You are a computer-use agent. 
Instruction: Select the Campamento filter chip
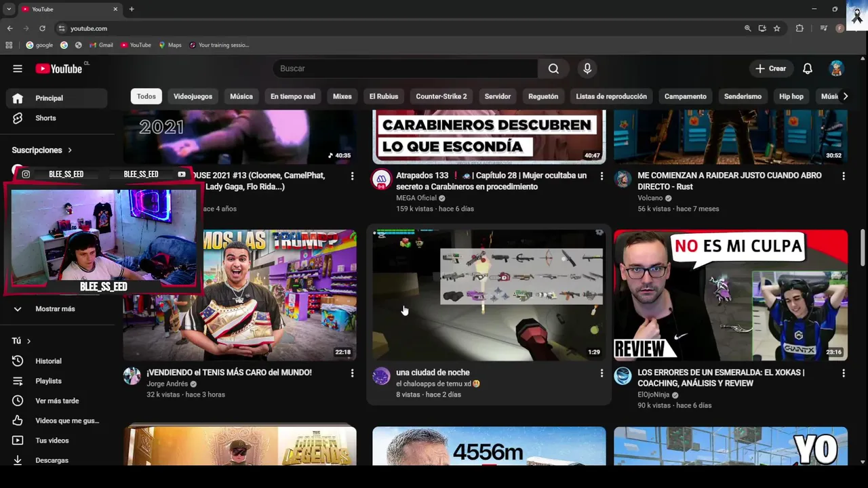(686, 96)
